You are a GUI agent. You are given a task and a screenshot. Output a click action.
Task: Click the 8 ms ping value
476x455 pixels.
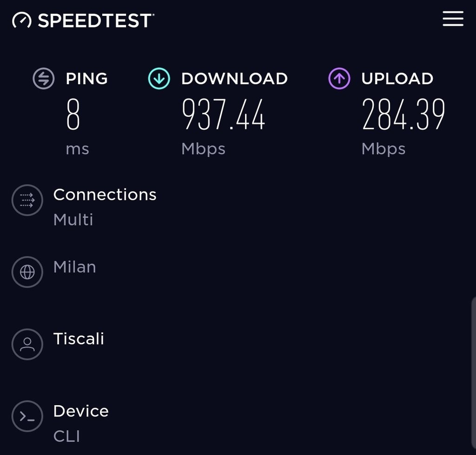[x=73, y=114]
